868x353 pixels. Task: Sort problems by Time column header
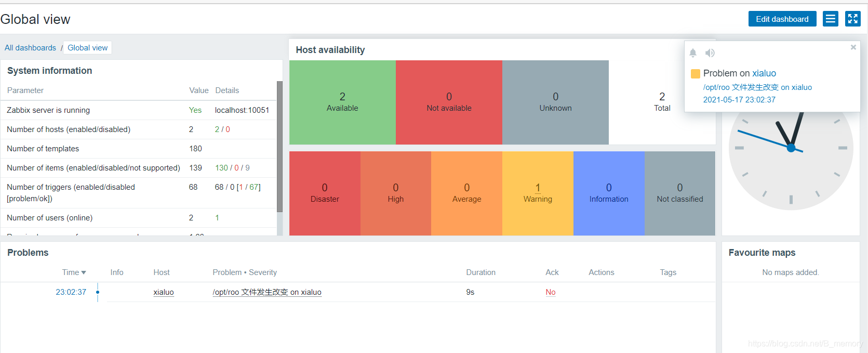74,272
